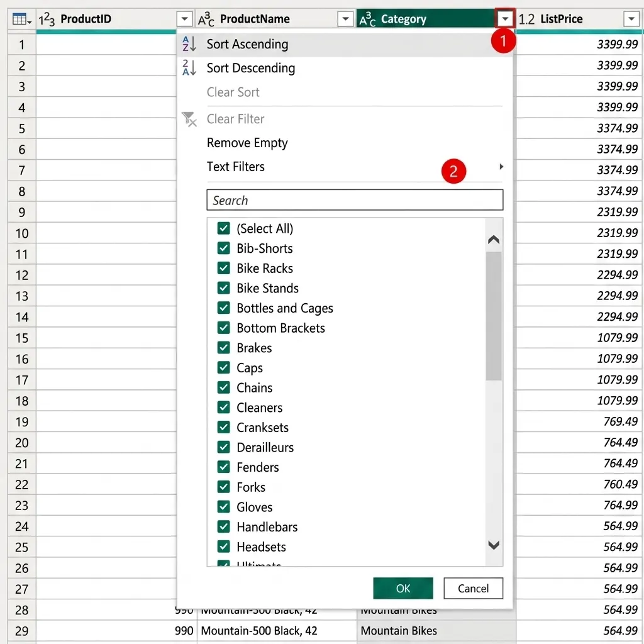Choose Sort Descending from the menu
This screenshot has width=644, height=644.
coord(345,68)
